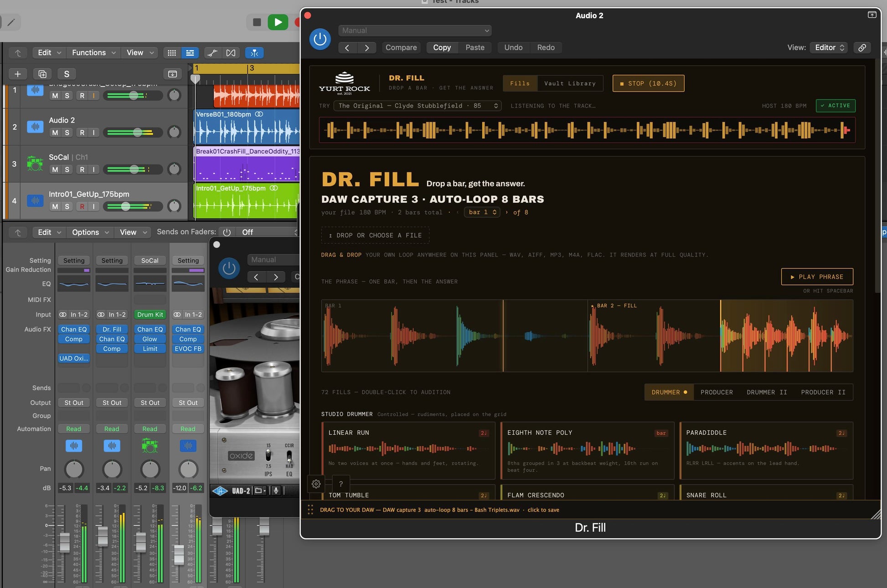Open the Manual preset dropdown in Dr. Fill
Image resolution: width=887 pixels, height=588 pixels.
coord(415,31)
